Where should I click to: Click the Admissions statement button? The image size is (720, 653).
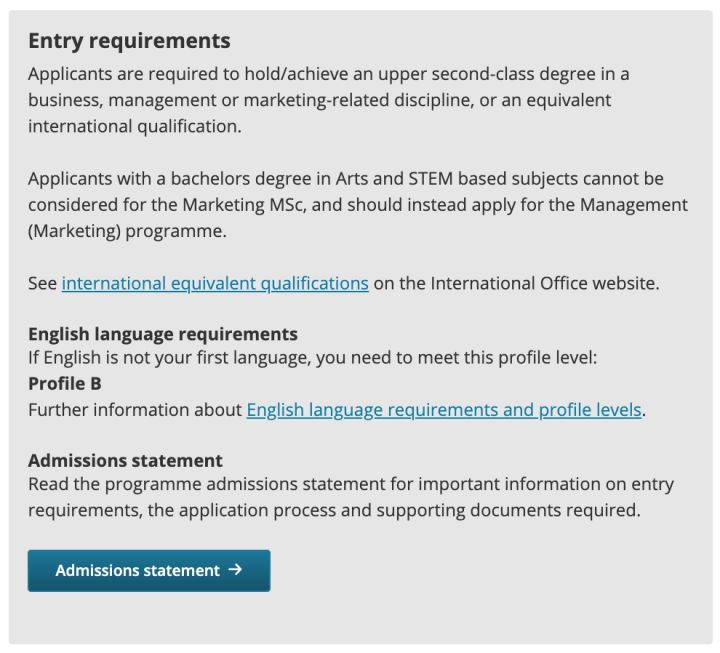point(149,570)
